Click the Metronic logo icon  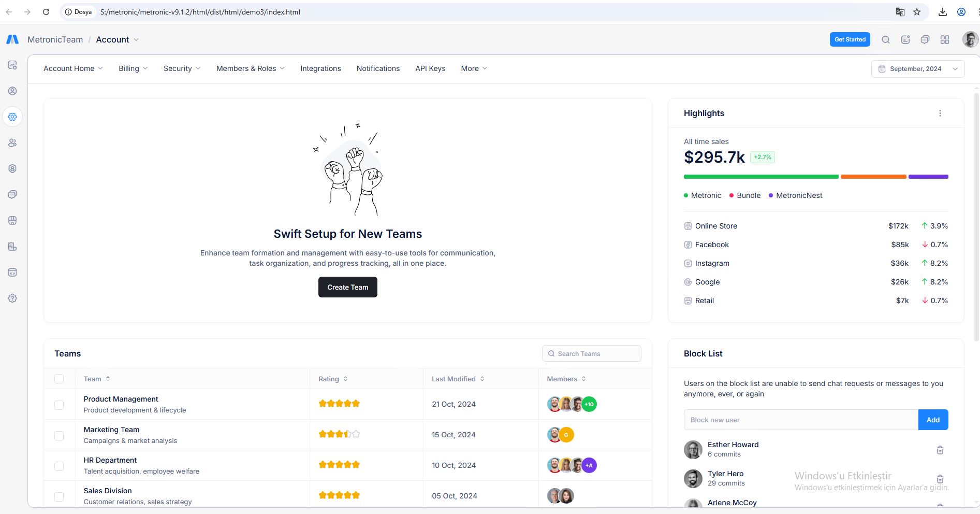point(12,40)
